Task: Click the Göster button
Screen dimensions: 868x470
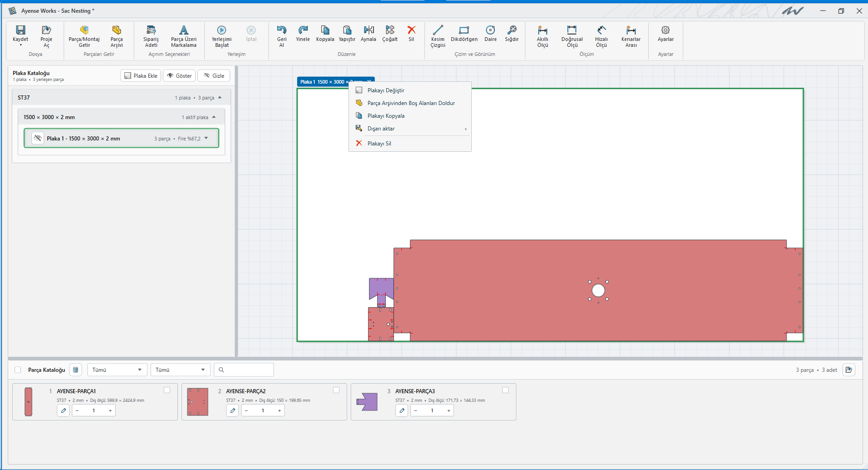Action: pyautogui.click(x=179, y=75)
